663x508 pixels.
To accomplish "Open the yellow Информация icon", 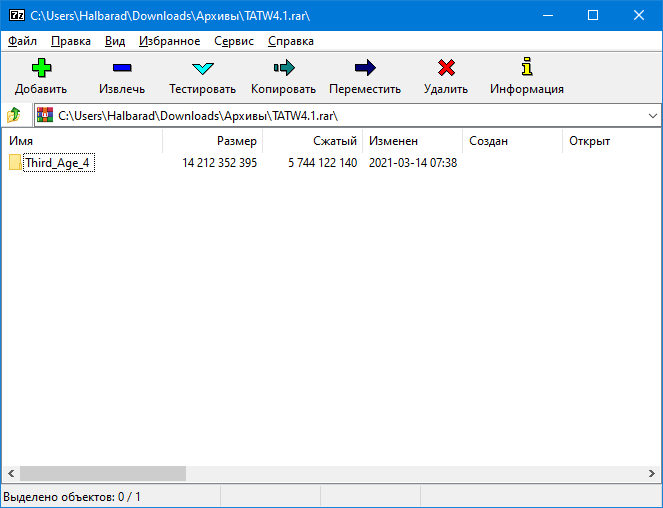I will pyautogui.click(x=526, y=68).
